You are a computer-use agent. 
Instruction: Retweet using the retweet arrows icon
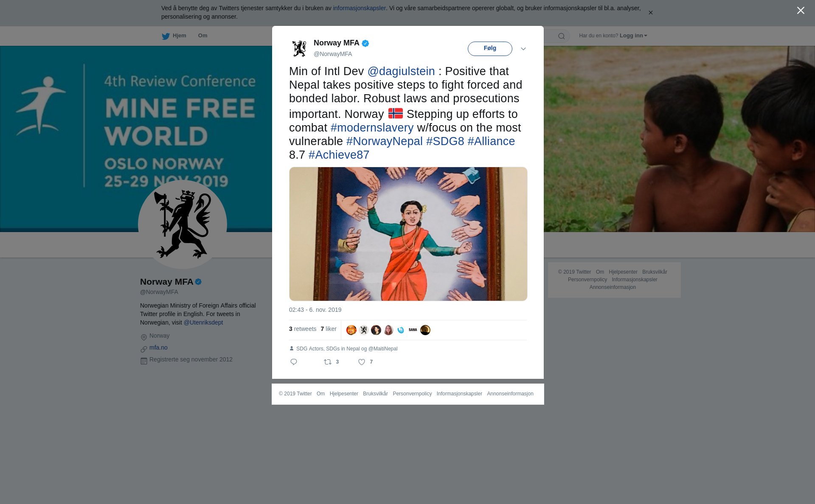tap(328, 362)
